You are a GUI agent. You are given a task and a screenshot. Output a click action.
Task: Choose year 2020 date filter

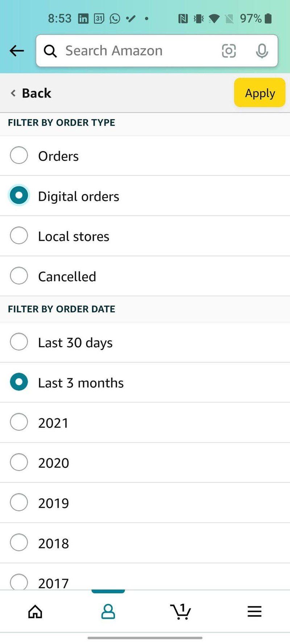click(x=19, y=462)
